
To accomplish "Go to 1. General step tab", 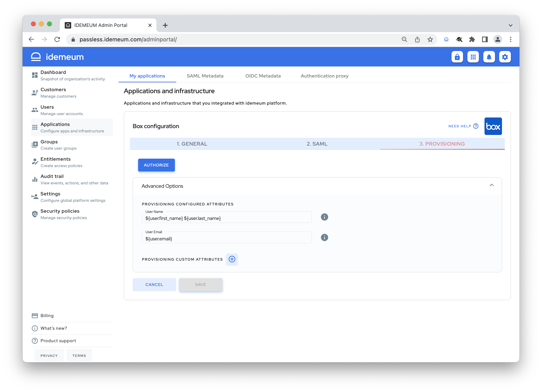I will coord(192,144).
